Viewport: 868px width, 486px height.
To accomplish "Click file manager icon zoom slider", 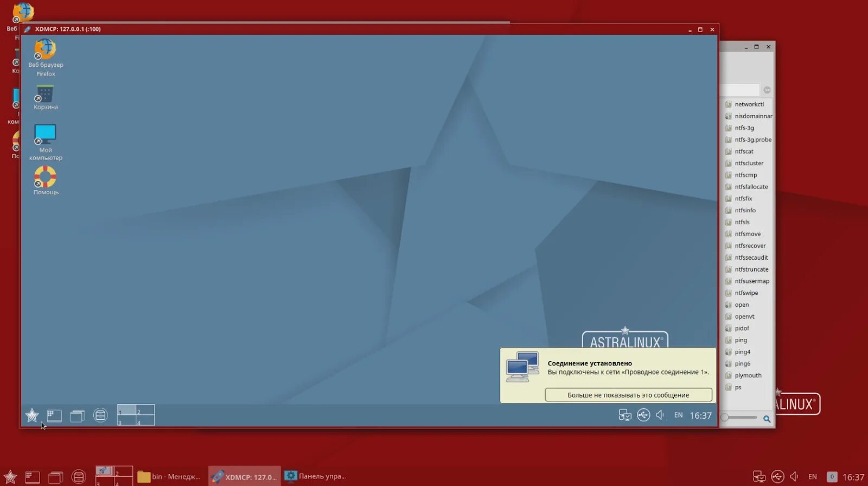I will point(739,418).
